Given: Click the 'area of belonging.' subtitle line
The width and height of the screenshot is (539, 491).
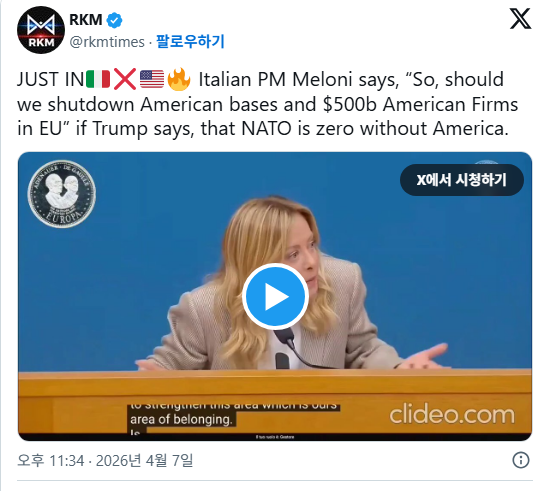Looking at the screenshot, I should [182, 419].
